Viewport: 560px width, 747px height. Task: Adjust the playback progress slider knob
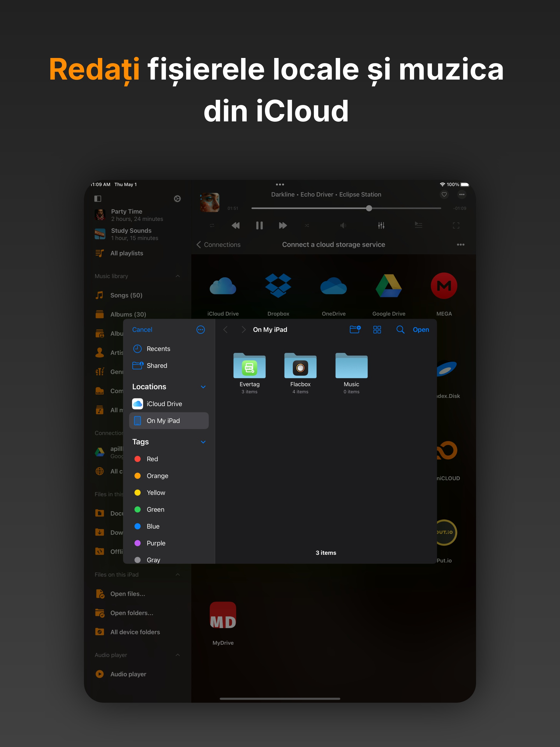369,208
